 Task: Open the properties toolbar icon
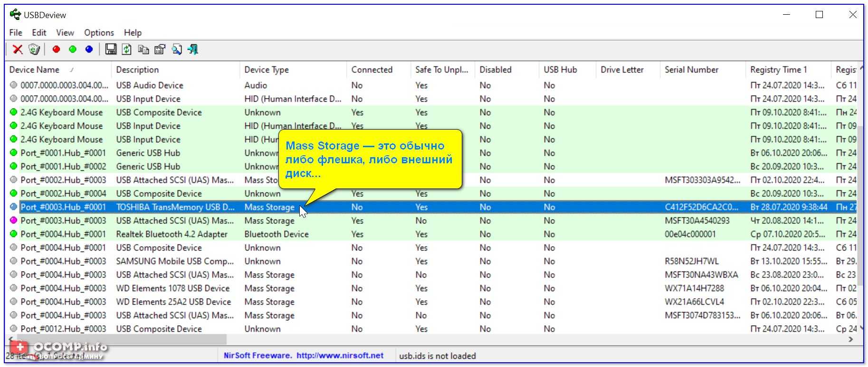coord(160,49)
